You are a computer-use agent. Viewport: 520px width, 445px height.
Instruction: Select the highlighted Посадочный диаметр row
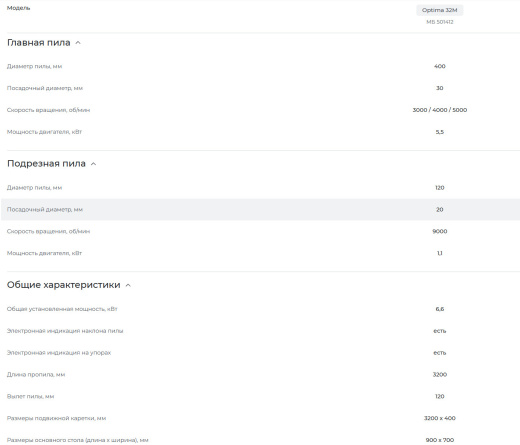260,209
